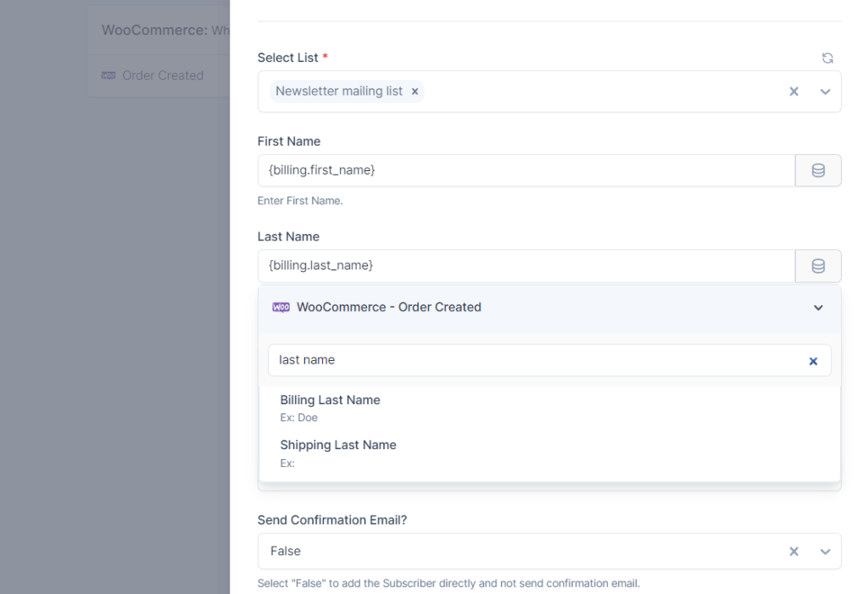This screenshot has height=594, width=868.
Task: Clear all Select List selections
Action: click(x=794, y=92)
